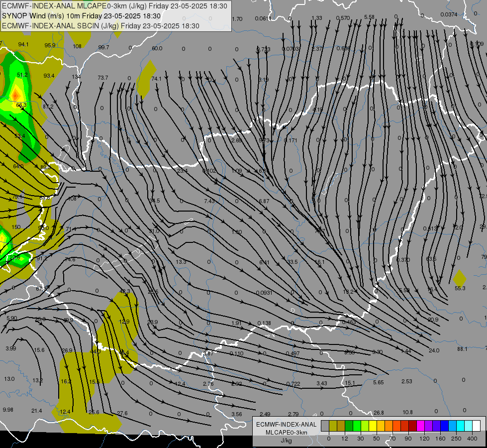Click the map value 5.65
This screenshot has height=448, width=487.
coord(379,382)
